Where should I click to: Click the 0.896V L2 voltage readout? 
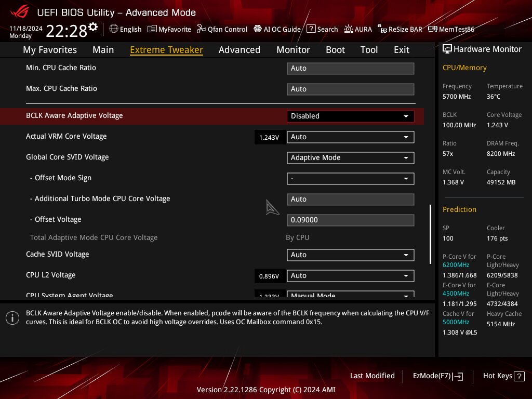point(269,276)
